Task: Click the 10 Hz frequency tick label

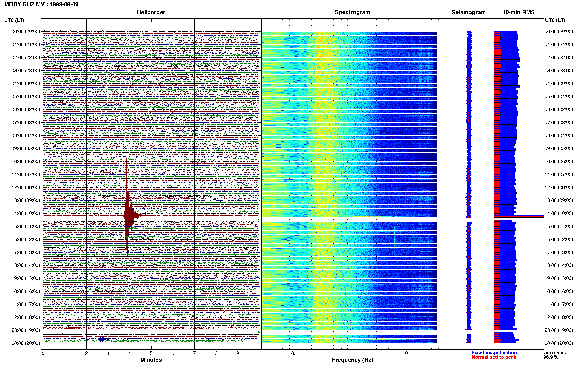Action: click(x=405, y=353)
